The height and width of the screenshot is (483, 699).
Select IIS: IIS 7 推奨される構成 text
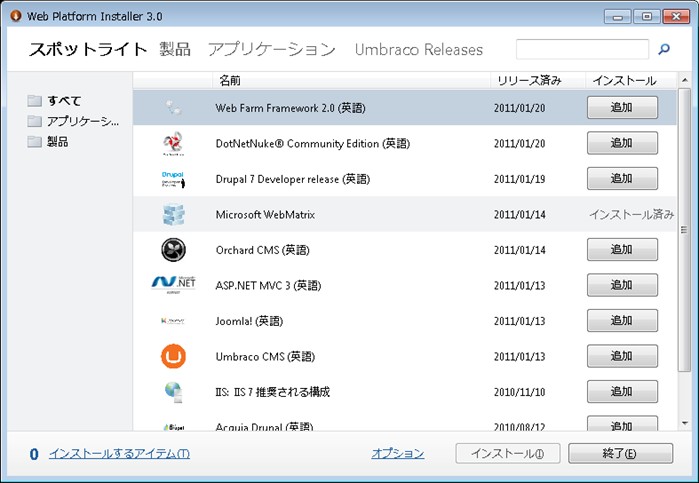point(272,392)
